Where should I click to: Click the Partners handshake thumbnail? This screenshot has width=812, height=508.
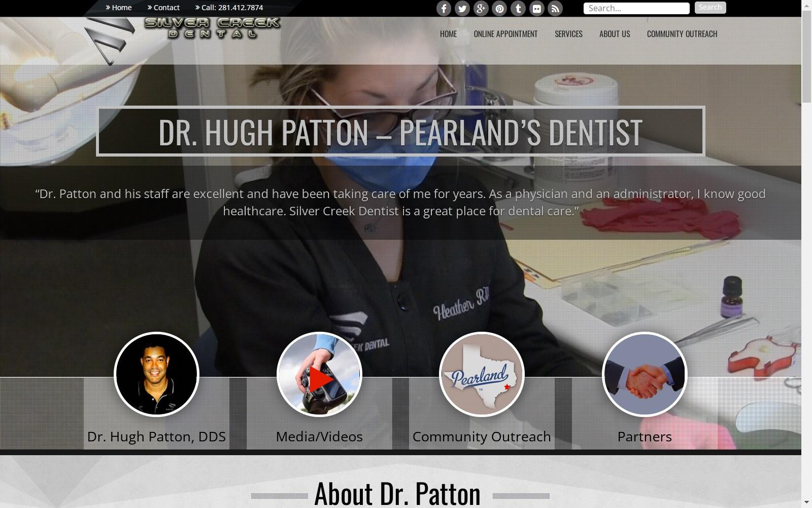pyautogui.click(x=645, y=374)
